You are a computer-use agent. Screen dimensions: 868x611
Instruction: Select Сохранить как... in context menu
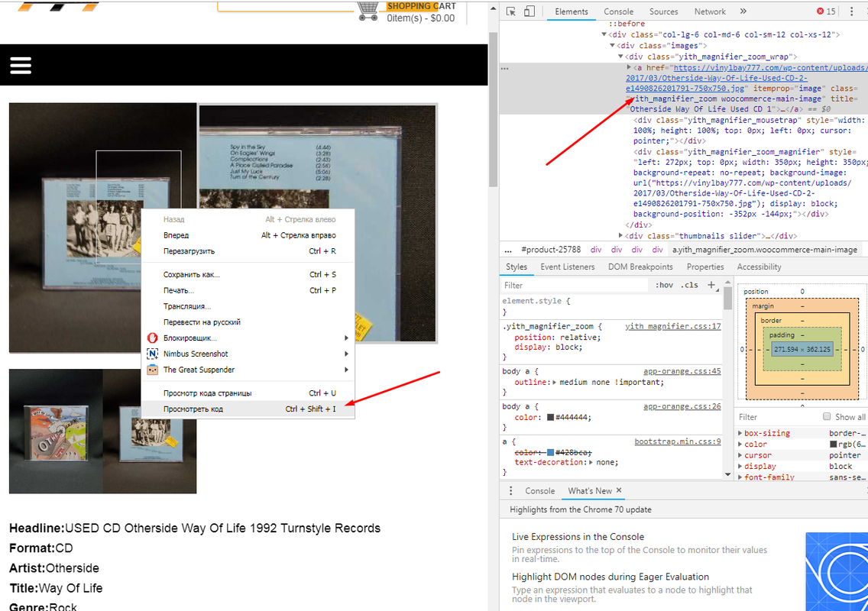(248, 274)
